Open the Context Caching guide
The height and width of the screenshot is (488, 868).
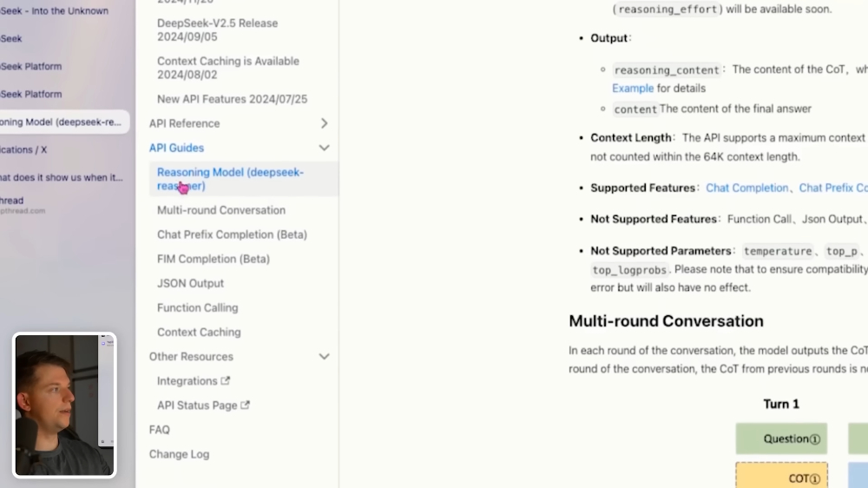(199, 332)
